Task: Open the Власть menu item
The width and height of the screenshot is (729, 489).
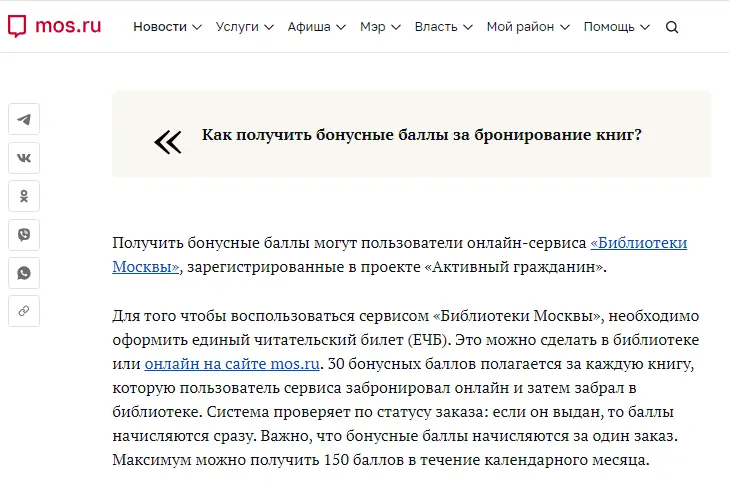Action: coord(436,27)
